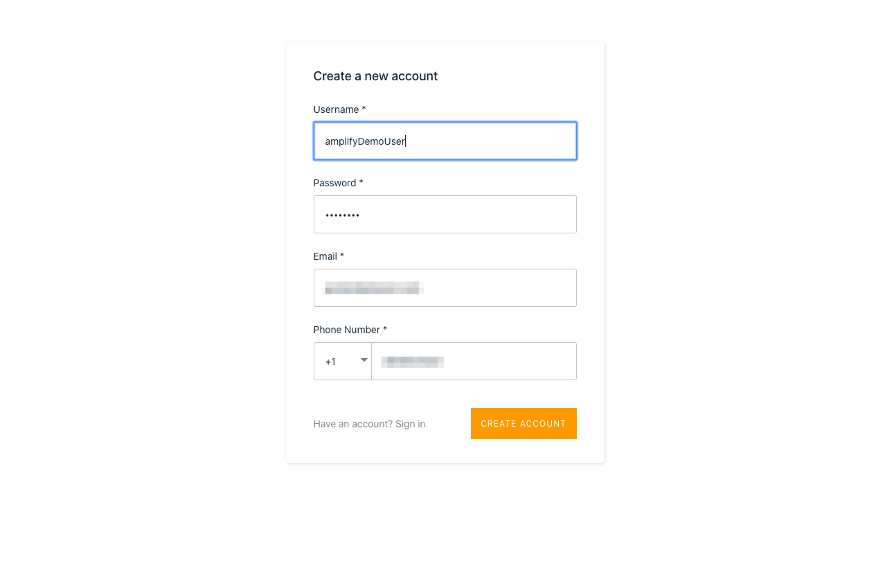Screen dimensions: 894x588
Task: Open the country code dropdown arrow
Action: [364, 360]
